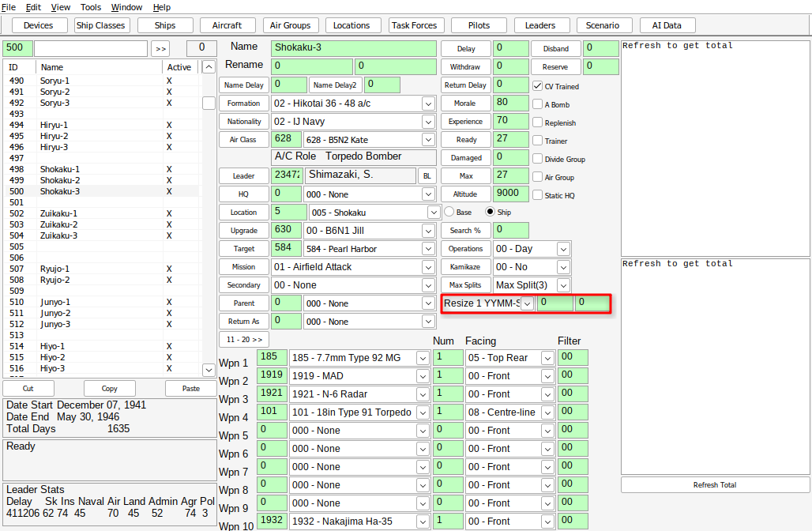
Task: Switch to the Air Groups tab
Action: (x=290, y=25)
